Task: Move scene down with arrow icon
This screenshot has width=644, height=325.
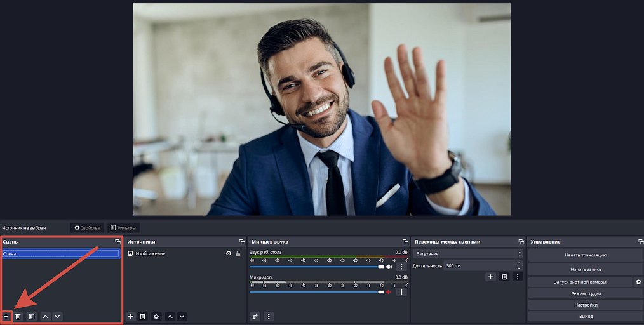Action: click(58, 316)
